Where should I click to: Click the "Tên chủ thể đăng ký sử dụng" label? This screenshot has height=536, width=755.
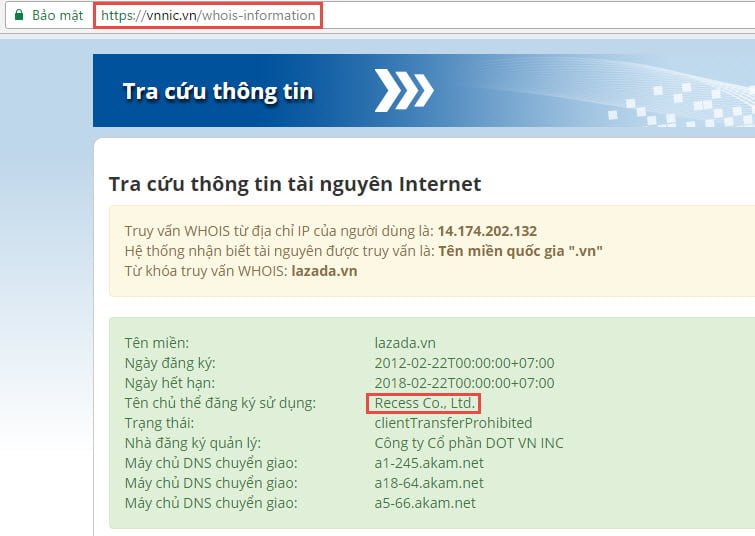click(x=220, y=403)
